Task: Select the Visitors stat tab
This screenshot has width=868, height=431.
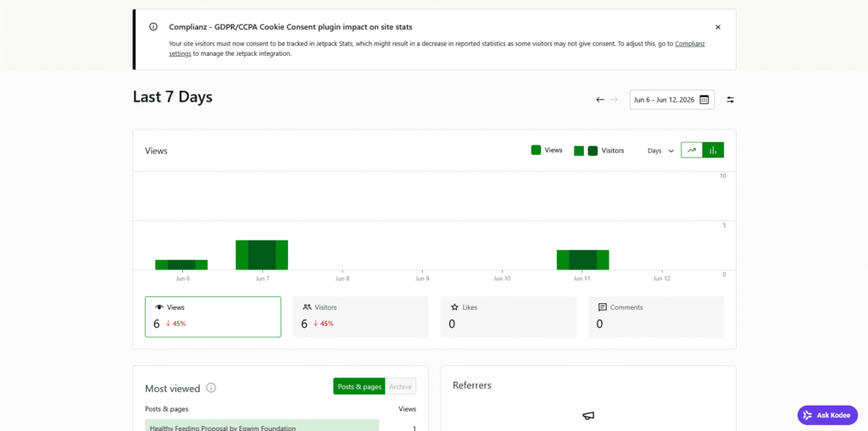Action: click(x=360, y=317)
